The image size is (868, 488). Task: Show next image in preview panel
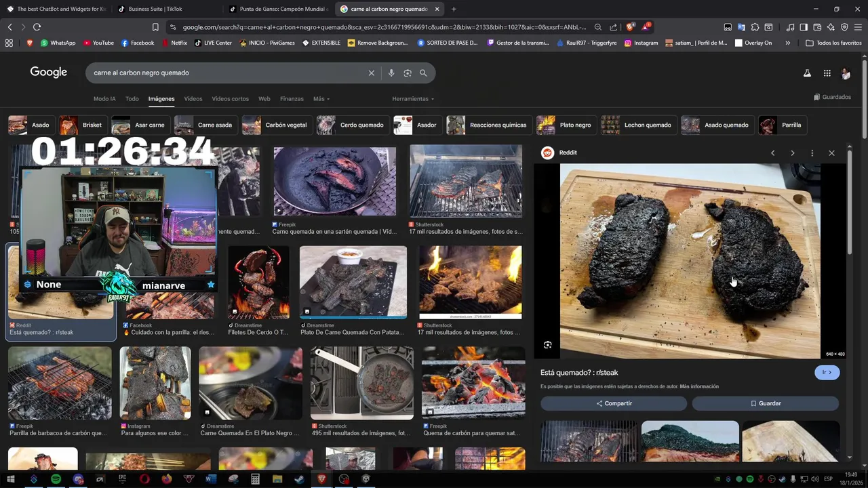(x=792, y=153)
